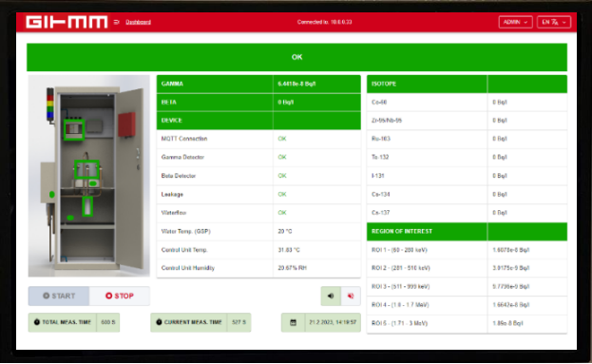Screen dimensions: 592x364
Task: Click the ROI 2 row
Action: [467, 268]
